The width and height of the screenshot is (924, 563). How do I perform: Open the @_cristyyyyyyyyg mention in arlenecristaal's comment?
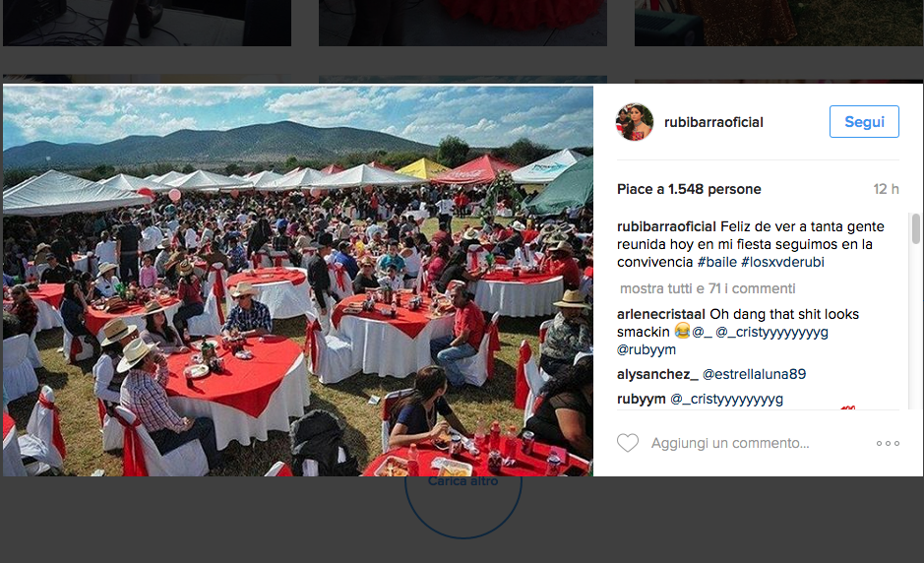pyautogui.click(x=771, y=332)
